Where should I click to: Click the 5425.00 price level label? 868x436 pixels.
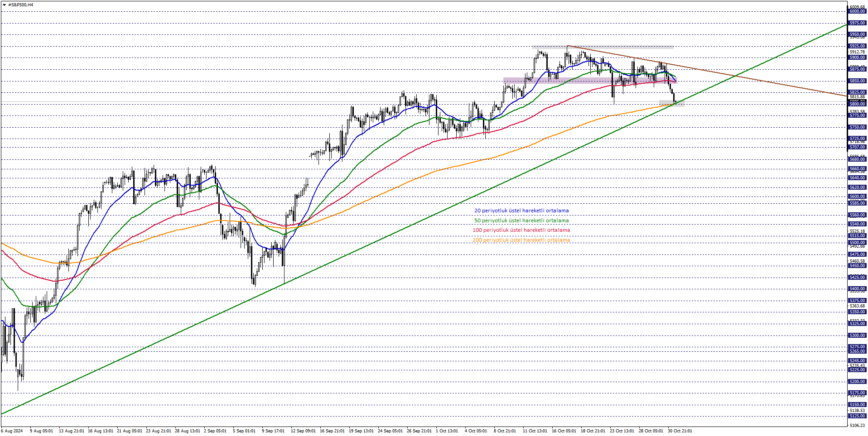pos(857,278)
